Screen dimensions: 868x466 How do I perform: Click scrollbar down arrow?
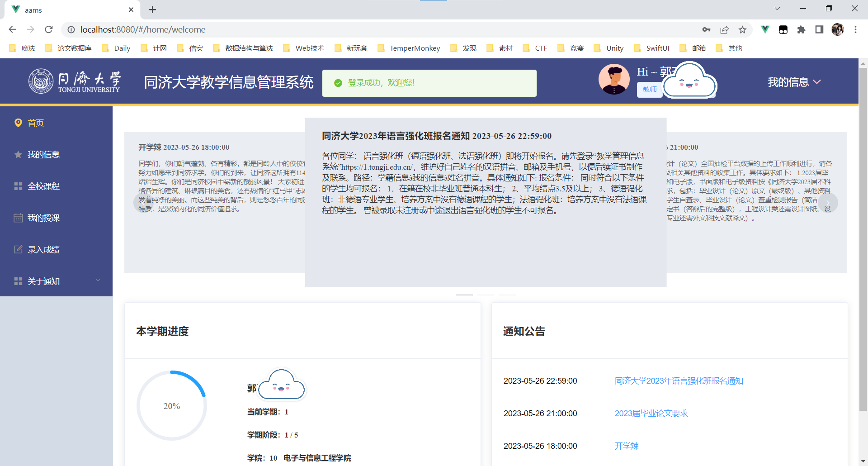point(863,461)
